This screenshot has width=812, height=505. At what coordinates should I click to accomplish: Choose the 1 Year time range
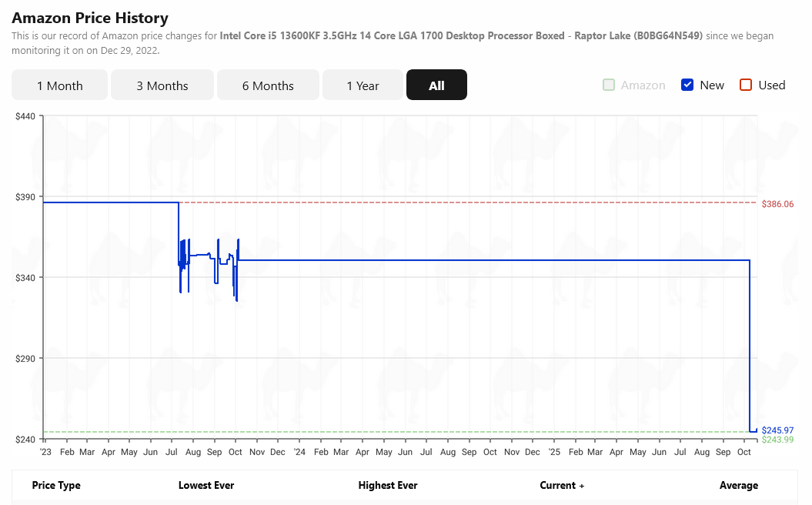(363, 85)
